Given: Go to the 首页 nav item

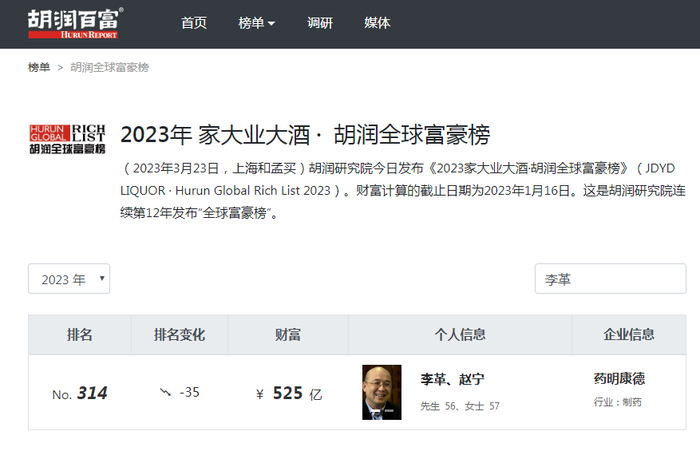Looking at the screenshot, I should (x=194, y=23).
